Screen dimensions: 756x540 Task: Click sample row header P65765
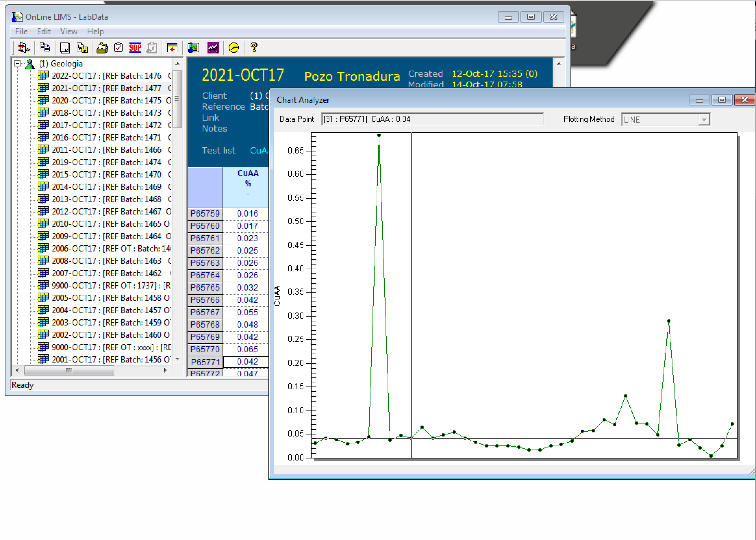tap(205, 287)
